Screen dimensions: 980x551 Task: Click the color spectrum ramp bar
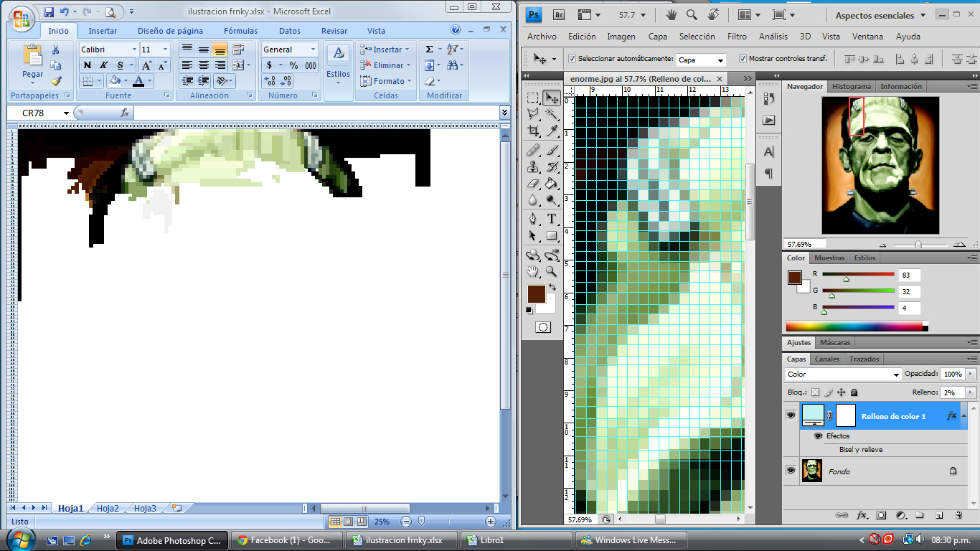[x=857, y=326]
